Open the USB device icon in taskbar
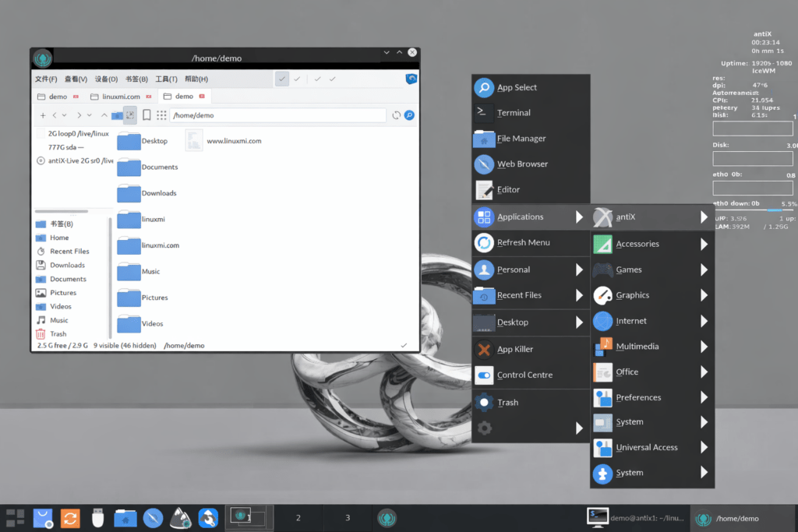 (x=97, y=517)
